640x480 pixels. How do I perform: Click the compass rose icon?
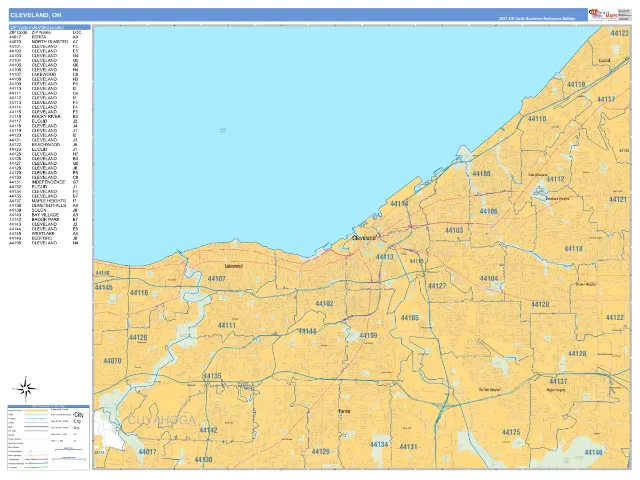[x=25, y=389]
